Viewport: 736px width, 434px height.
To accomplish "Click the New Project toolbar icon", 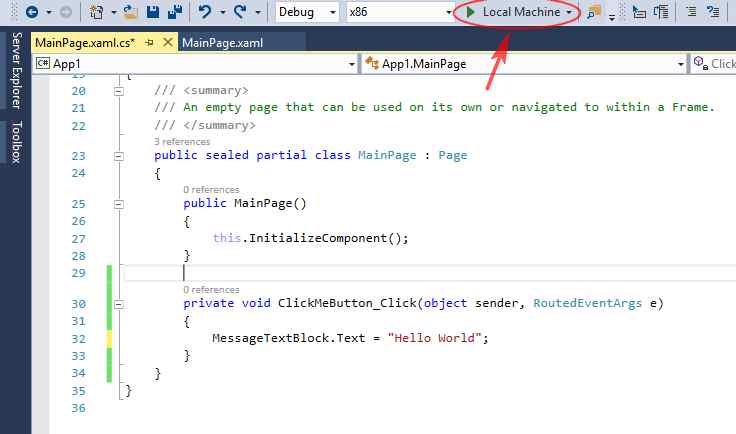I will pyautogui.click(x=97, y=12).
